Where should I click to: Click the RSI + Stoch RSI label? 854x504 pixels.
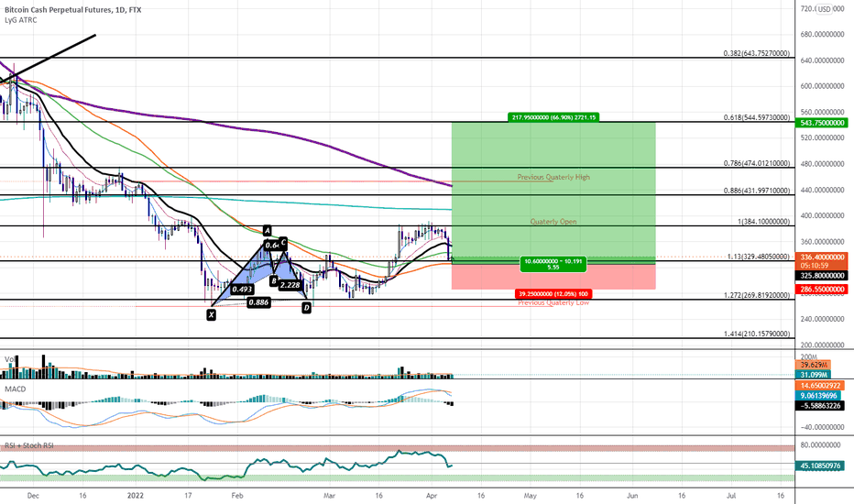29,445
